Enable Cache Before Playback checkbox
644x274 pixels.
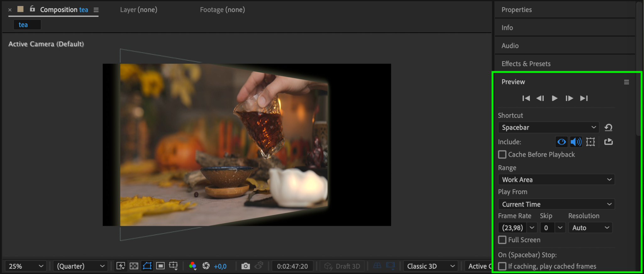pyautogui.click(x=502, y=154)
